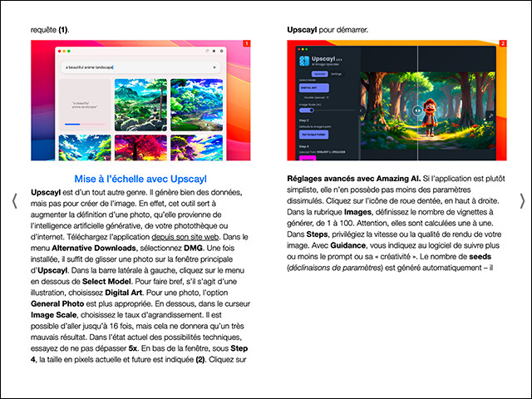Screen dimensions: 532x399
Task: Click the pink Upscayl start button
Action: pos(308,158)
